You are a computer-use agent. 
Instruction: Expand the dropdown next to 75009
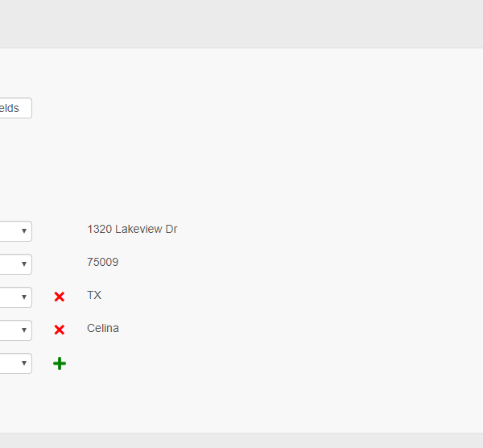coord(14,264)
